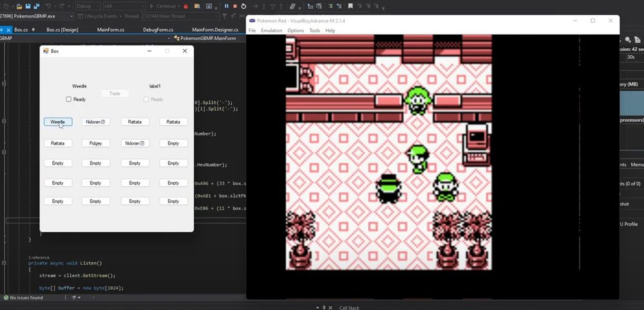Open the Options menu in VisualBoyAdvance
Image resolution: width=644 pixels, height=310 pixels.
296,30
